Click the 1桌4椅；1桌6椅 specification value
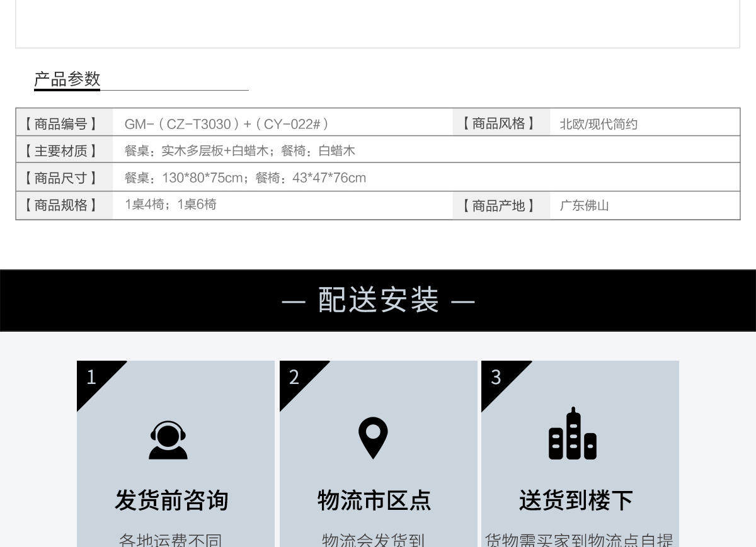This screenshot has height=547, width=756. (x=171, y=205)
